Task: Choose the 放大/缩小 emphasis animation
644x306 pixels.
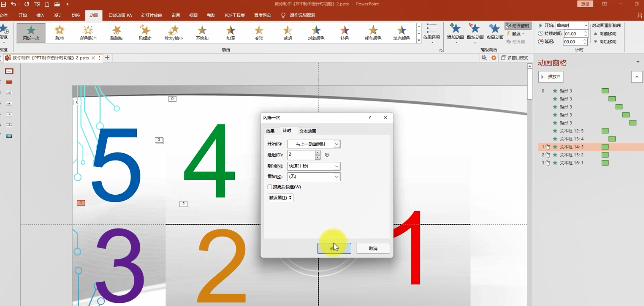Action: tap(173, 32)
